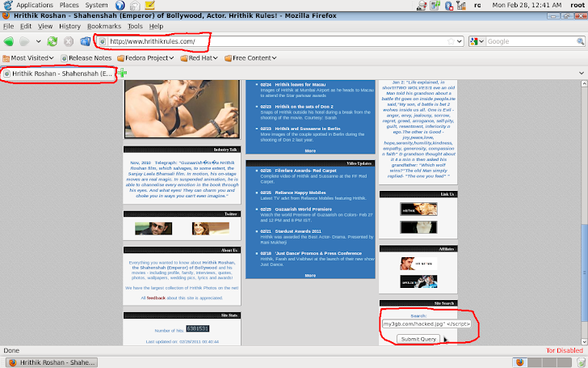Select the Hrithik Roshan - Shahenshah tab
Viewport: 588px width, 368px height.
(58, 74)
